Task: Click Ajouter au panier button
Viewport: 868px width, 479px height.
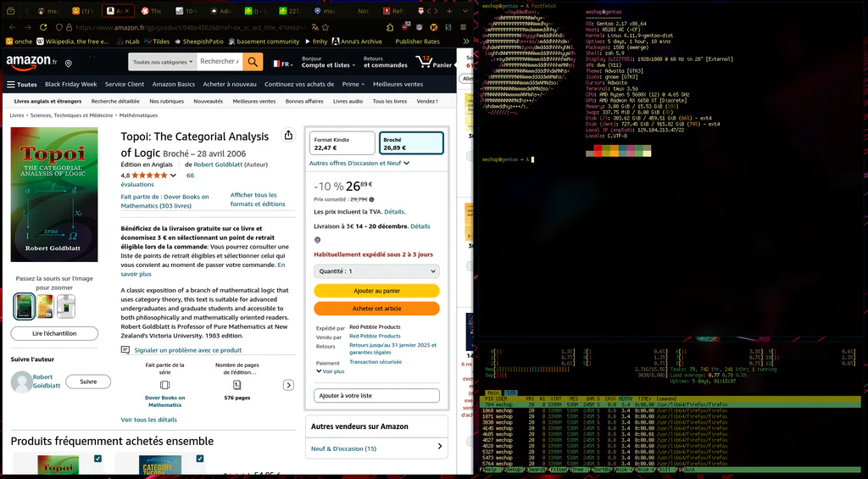Action: click(376, 290)
